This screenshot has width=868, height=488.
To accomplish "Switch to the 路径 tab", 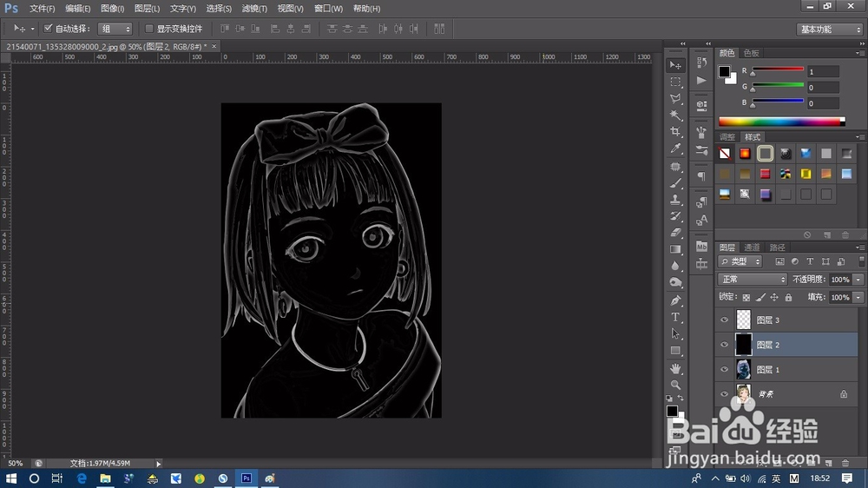I will pyautogui.click(x=777, y=247).
